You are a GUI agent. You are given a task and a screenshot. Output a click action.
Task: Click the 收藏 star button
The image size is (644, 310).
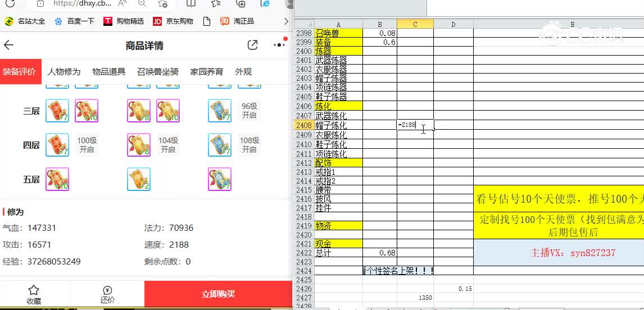tap(34, 295)
